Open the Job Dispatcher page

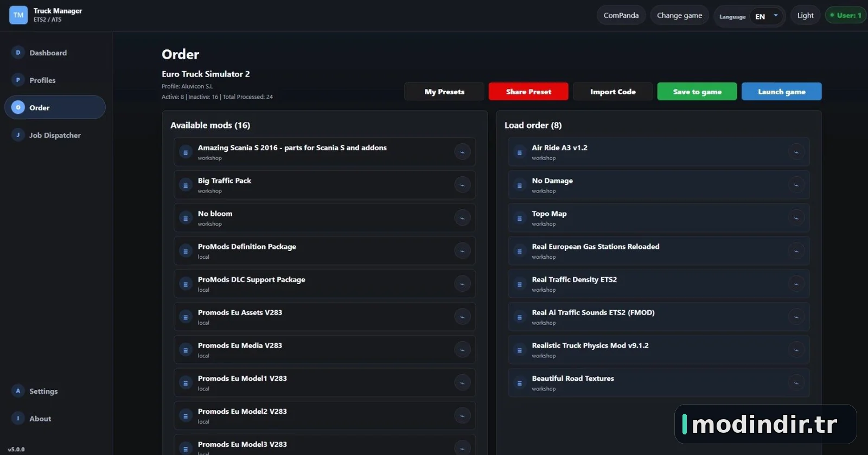(55, 135)
